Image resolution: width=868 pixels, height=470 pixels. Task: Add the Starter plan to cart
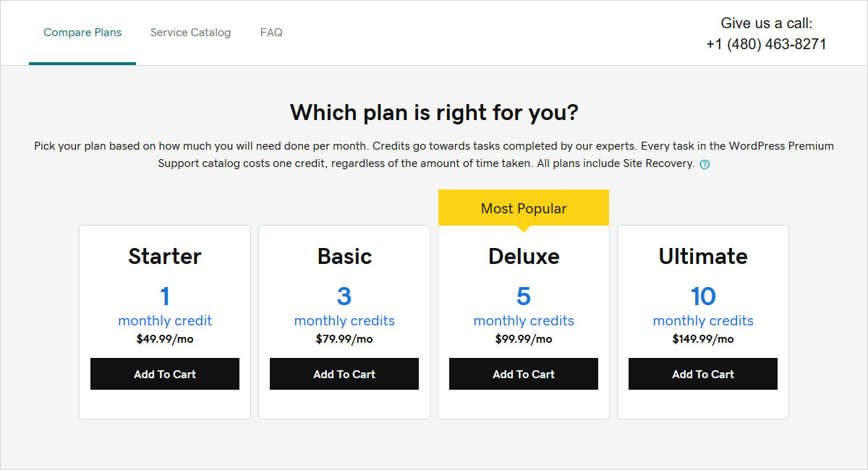pyautogui.click(x=165, y=374)
